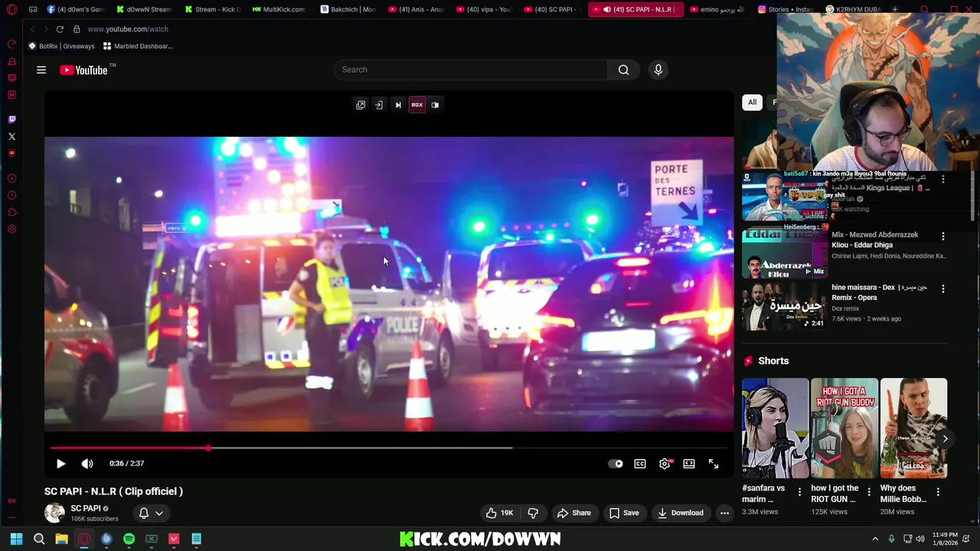Reload the YouTube page
The image size is (980, 551).
tap(60, 29)
